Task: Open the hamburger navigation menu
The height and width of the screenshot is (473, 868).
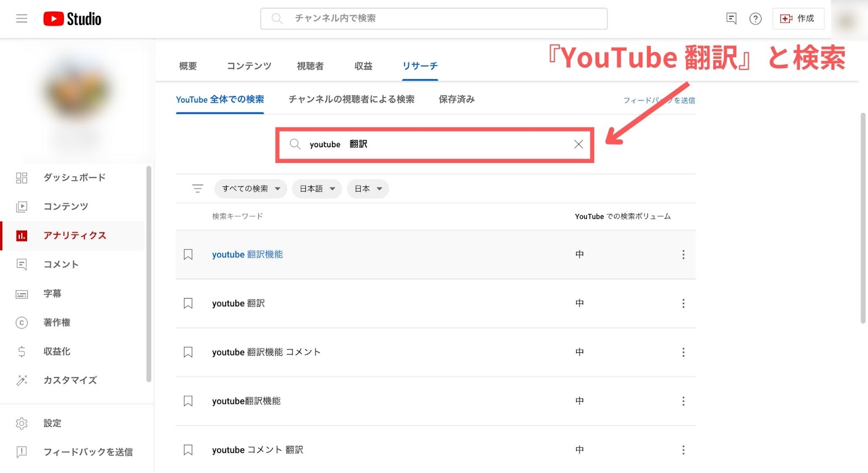Action: [22, 18]
